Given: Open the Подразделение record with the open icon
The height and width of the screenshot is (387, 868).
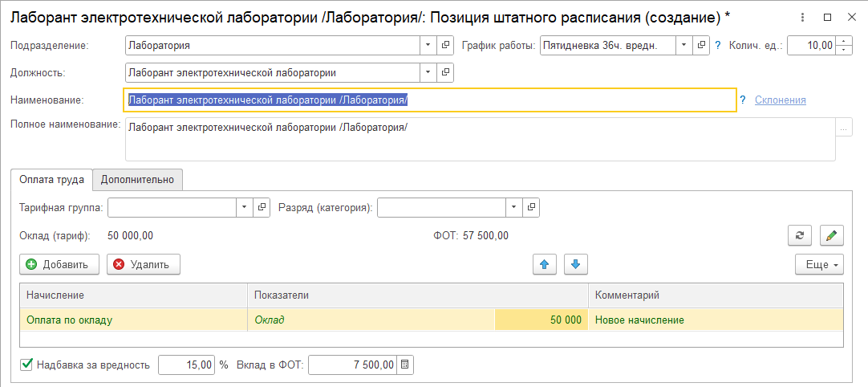Looking at the screenshot, I should click(x=445, y=46).
